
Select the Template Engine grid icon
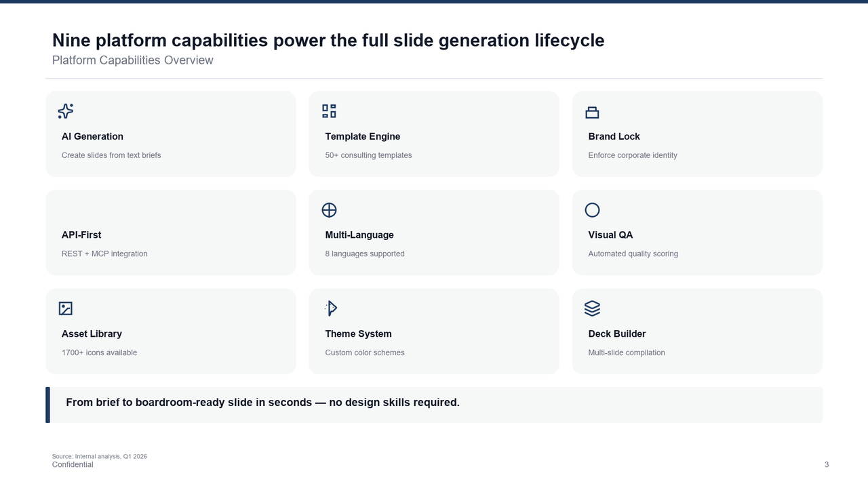(x=328, y=110)
